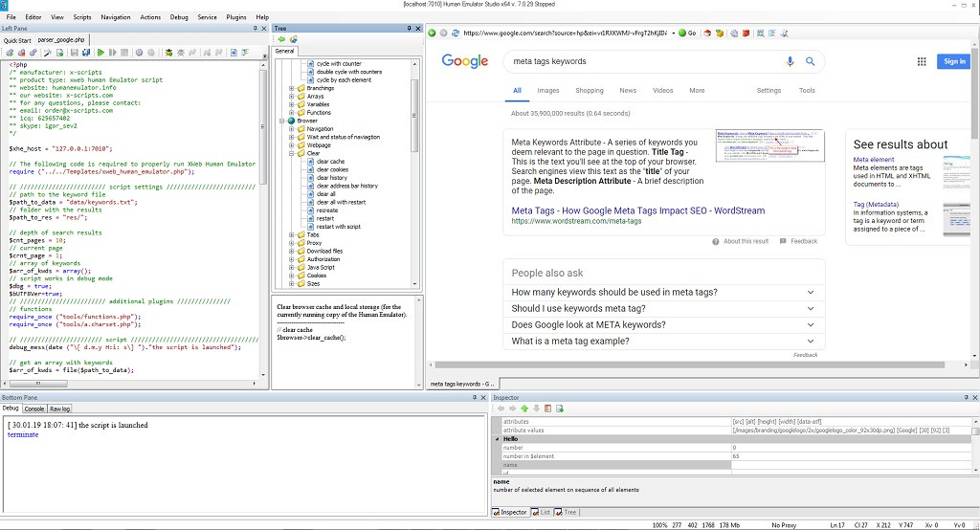This screenshot has height=530, width=980.
Task: Click the green Go button
Action: coord(687,33)
